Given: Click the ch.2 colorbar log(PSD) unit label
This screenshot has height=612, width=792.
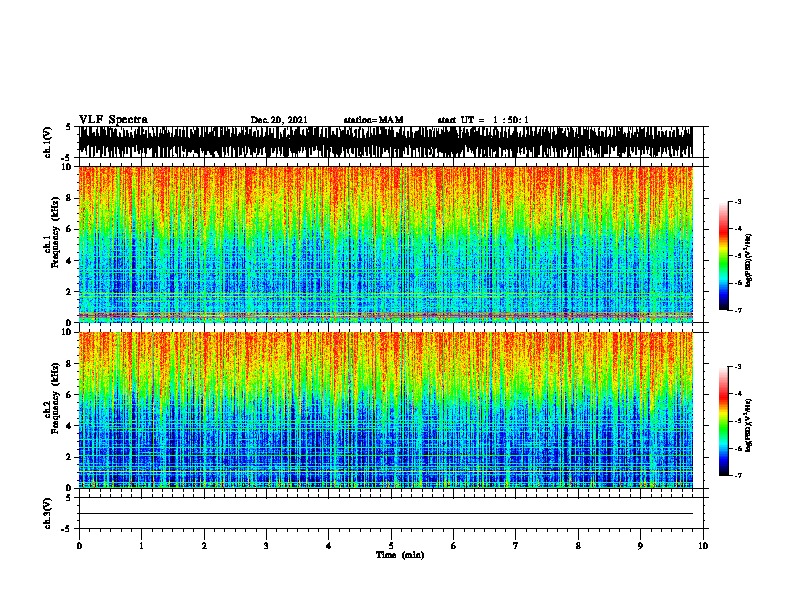Looking at the screenshot, I should pos(749,425).
